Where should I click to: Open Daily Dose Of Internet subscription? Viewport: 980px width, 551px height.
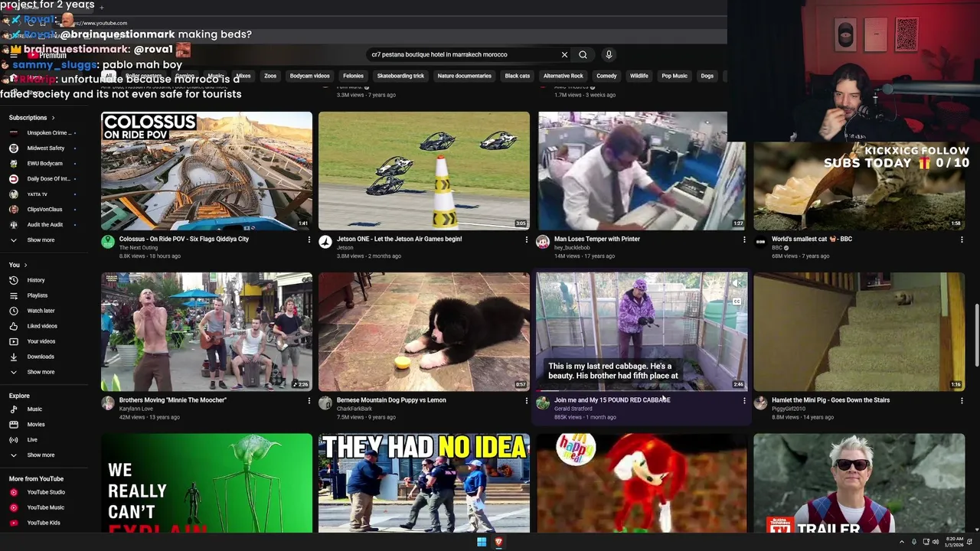[42, 179]
